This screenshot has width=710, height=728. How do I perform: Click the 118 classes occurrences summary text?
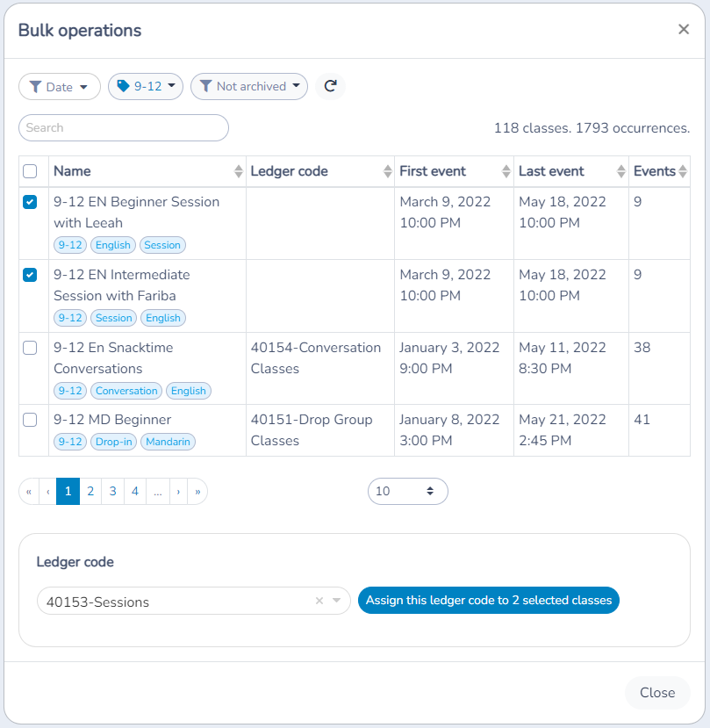point(592,128)
